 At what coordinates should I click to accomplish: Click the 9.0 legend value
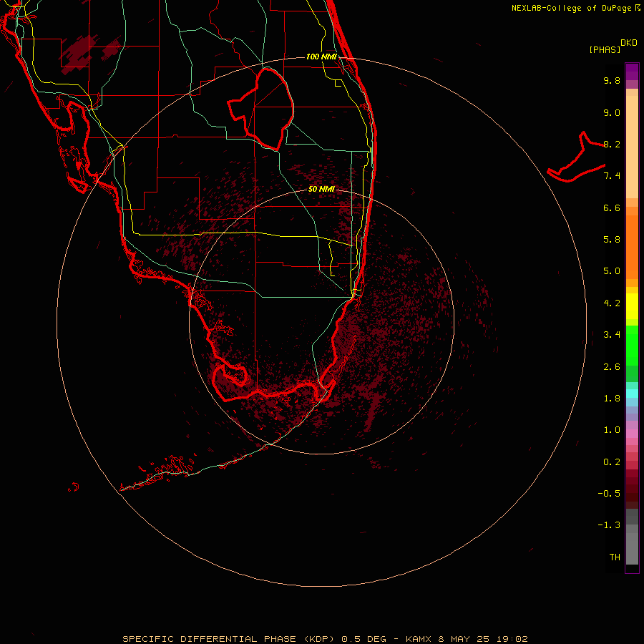pyautogui.click(x=612, y=112)
